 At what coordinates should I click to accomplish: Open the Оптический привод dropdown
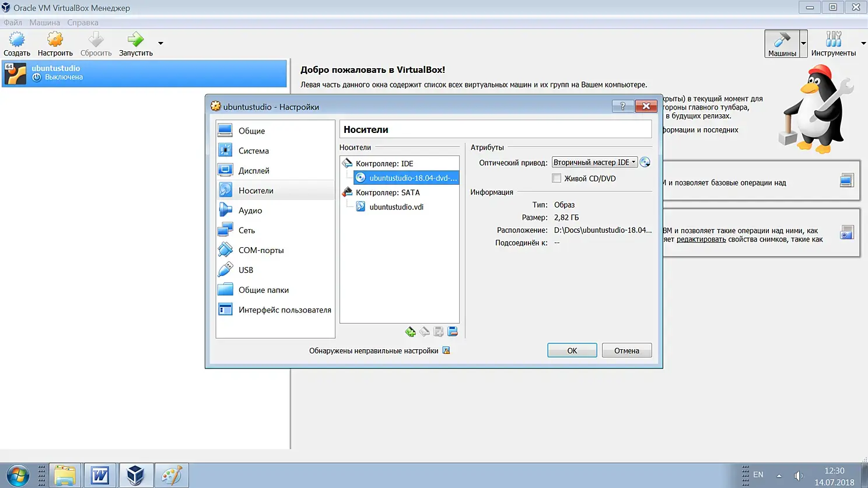pos(594,163)
